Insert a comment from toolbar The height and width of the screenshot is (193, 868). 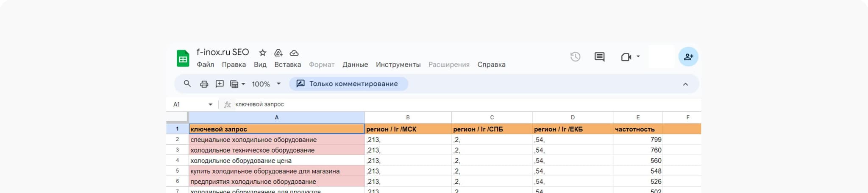(220, 84)
